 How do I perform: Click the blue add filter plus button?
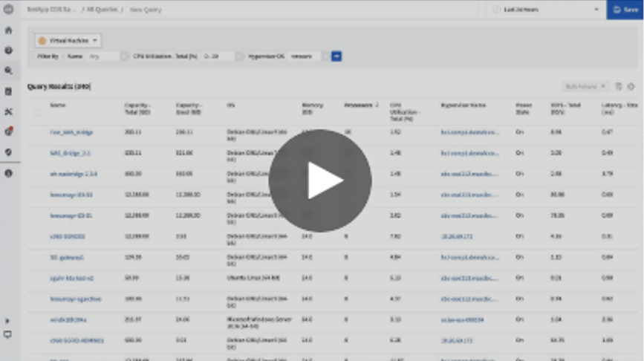tap(336, 56)
